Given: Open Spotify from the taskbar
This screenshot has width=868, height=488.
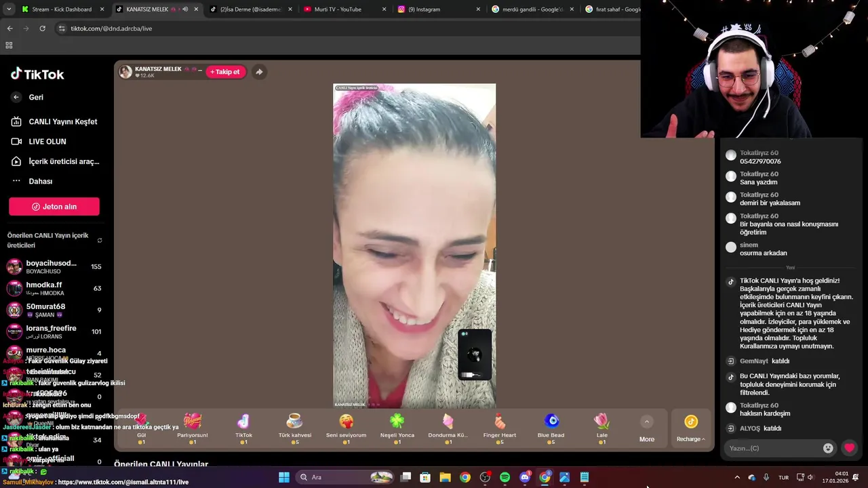Looking at the screenshot, I should 505,477.
